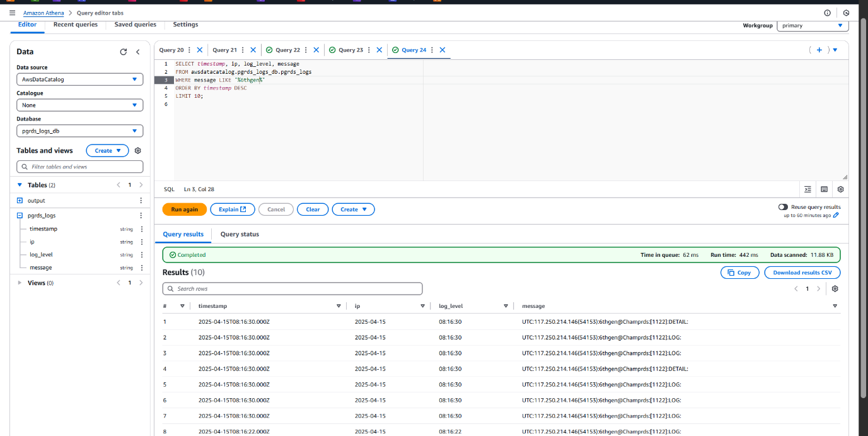The image size is (868, 436).
Task: Open the Query 21 tab options menu
Action: (x=243, y=50)
